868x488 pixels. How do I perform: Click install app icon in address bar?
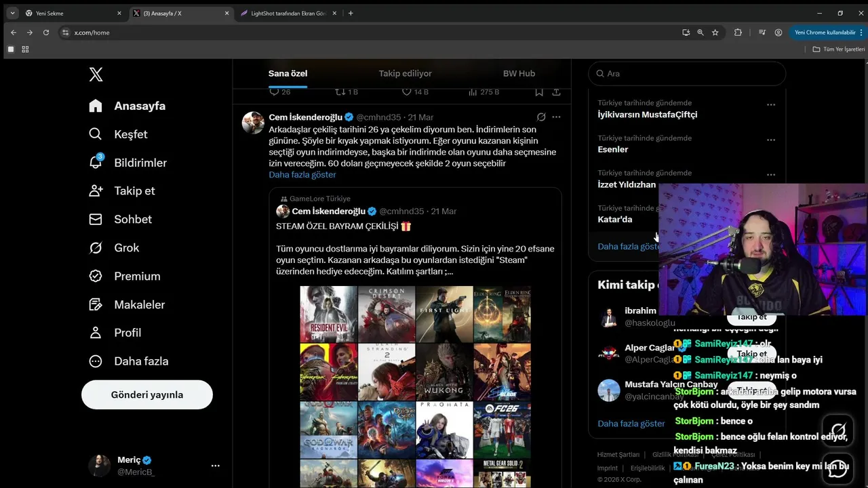click(x=686, y=33)
